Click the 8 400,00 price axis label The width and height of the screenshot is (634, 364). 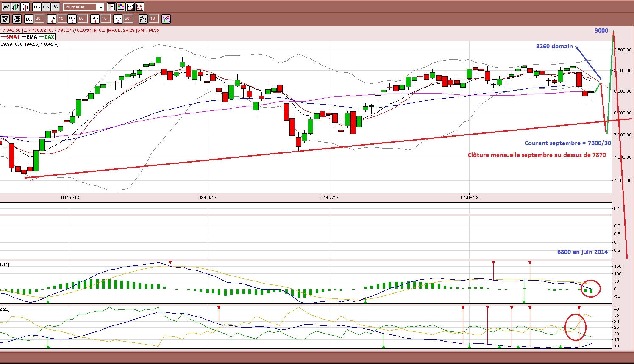pos(623,71)
